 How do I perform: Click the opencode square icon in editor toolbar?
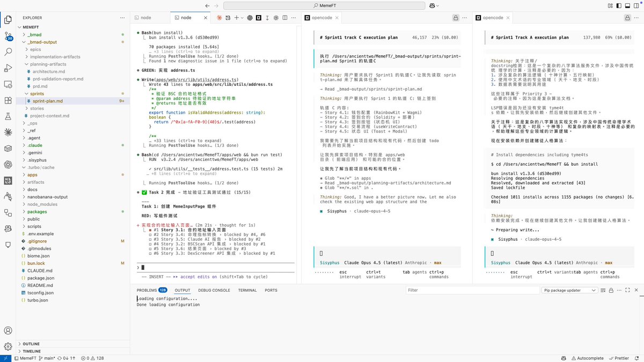click(x=259, y=18)
